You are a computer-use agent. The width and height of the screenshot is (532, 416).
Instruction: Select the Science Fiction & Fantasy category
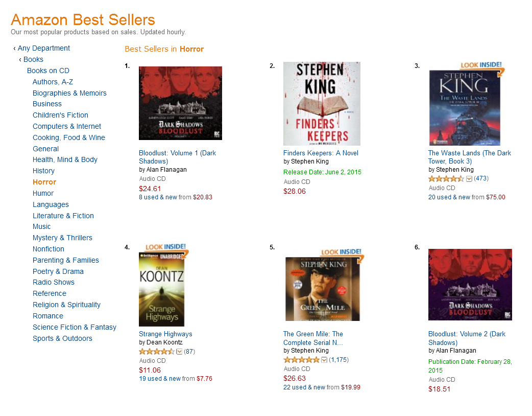(x=75, y=327)
